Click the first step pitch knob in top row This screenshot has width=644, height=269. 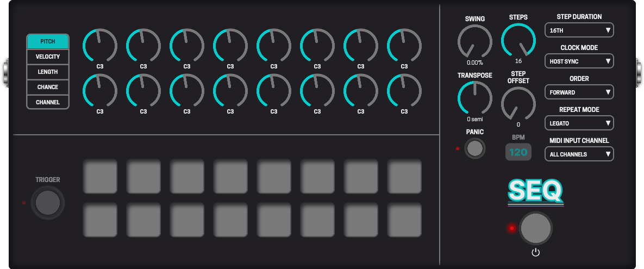click(100, 46)
